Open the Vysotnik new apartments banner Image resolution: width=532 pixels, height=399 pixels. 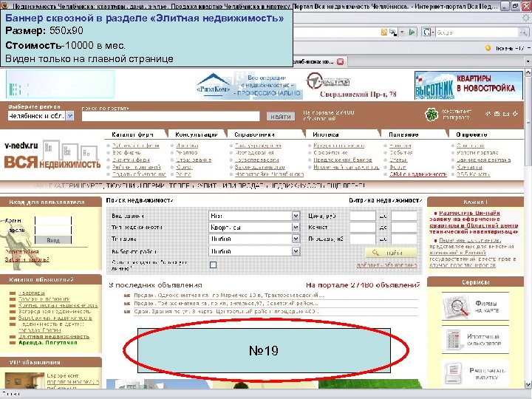(x=468, y=86)
